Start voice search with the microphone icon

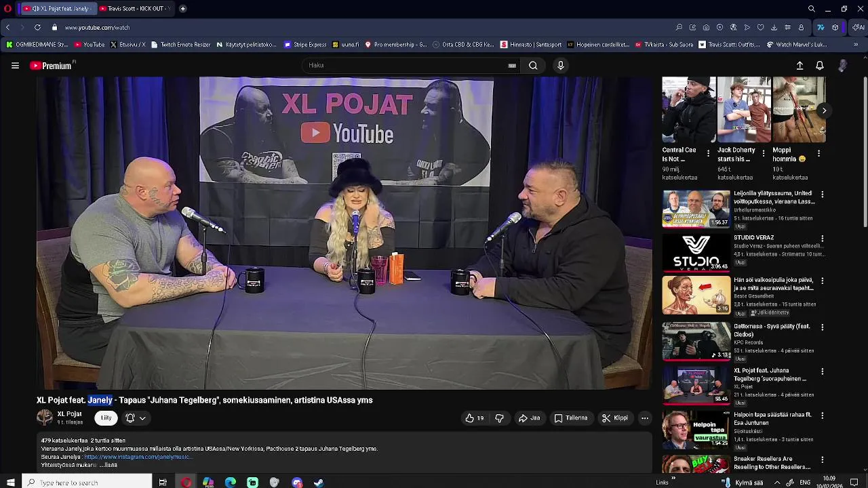560,66
